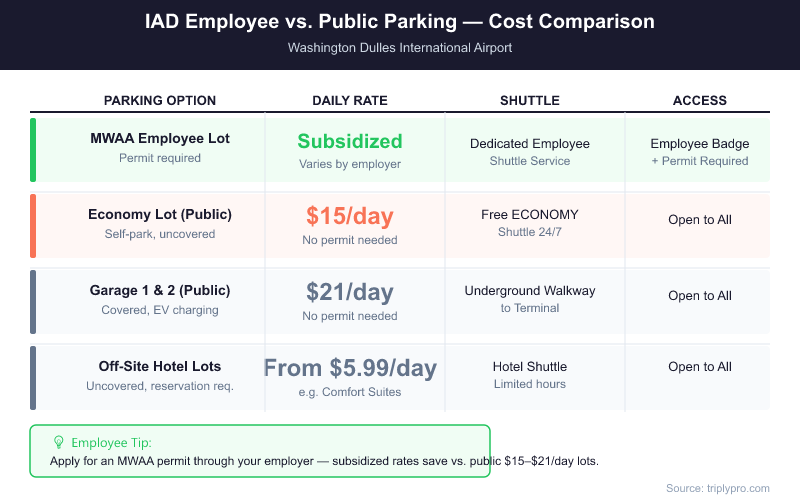Click the ACCESS column header
This screenshot has width=800, height=500.
coord(700,101)
